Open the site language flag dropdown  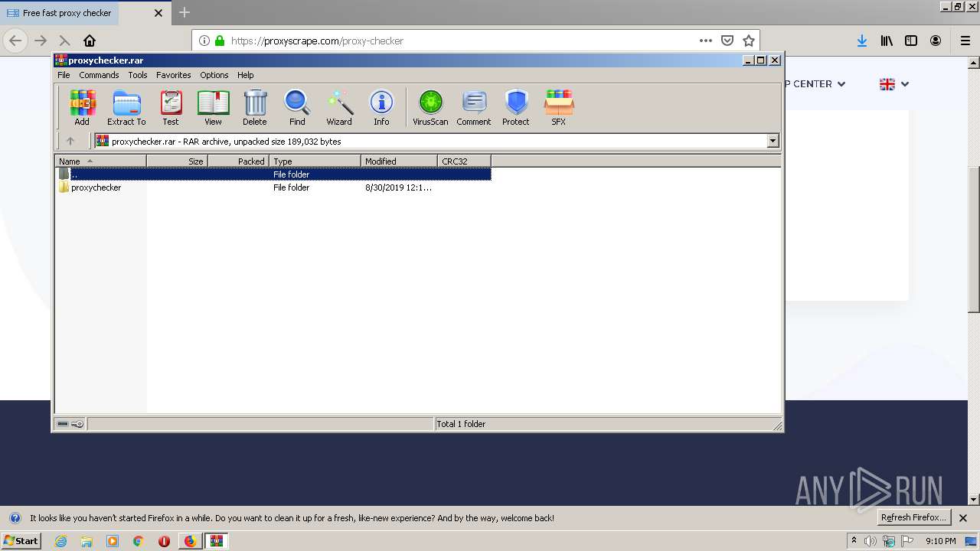click(x=893, y=84)
